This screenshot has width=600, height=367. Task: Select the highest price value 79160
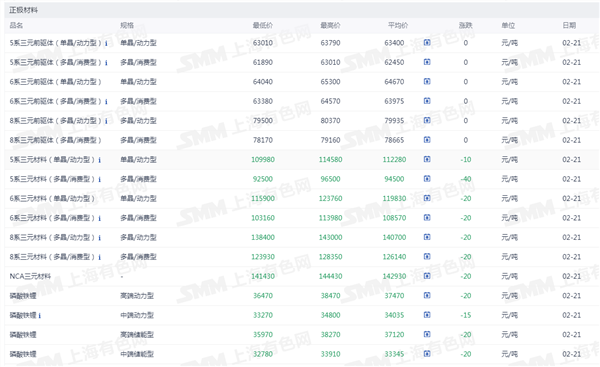(x=330, y=140)
